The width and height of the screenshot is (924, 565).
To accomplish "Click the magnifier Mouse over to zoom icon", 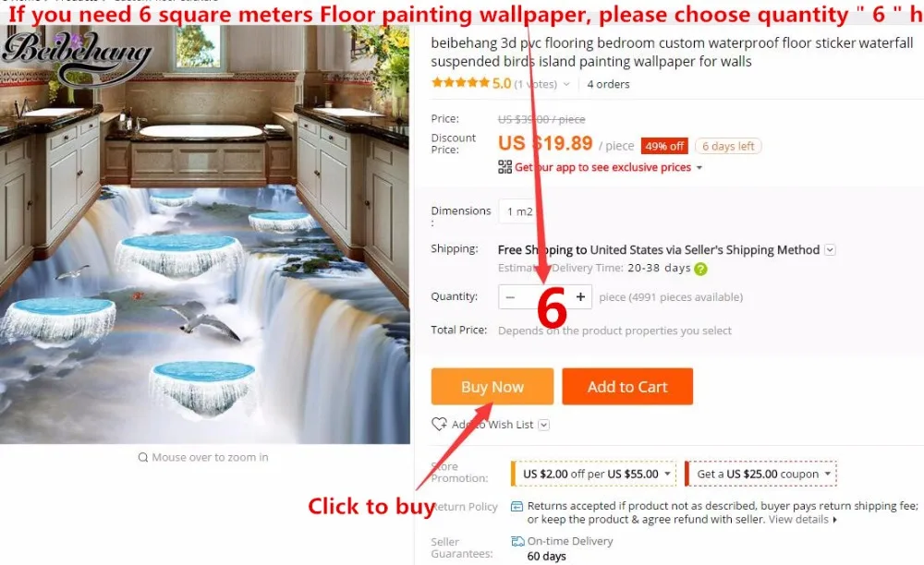I will [x=142, y=457].
